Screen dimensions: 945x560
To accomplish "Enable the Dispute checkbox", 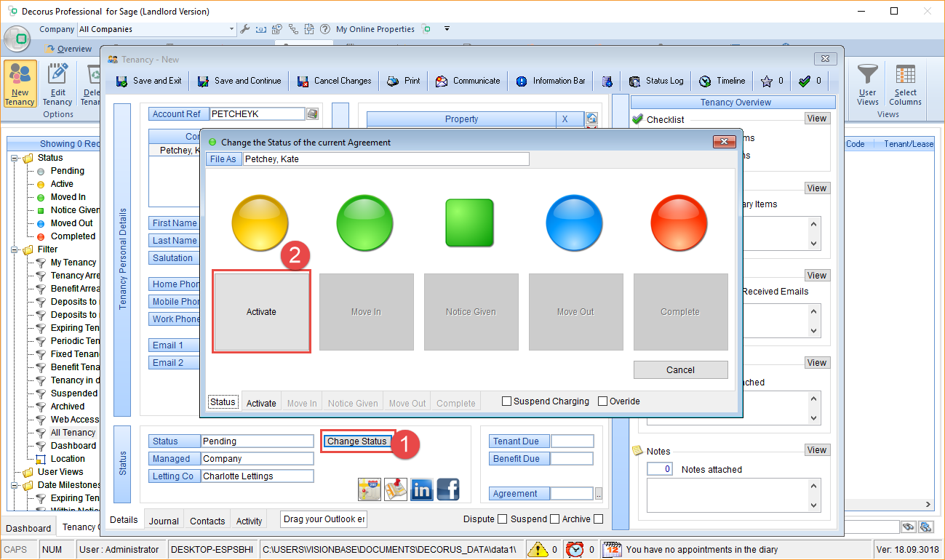I will [x=502, y=519].
